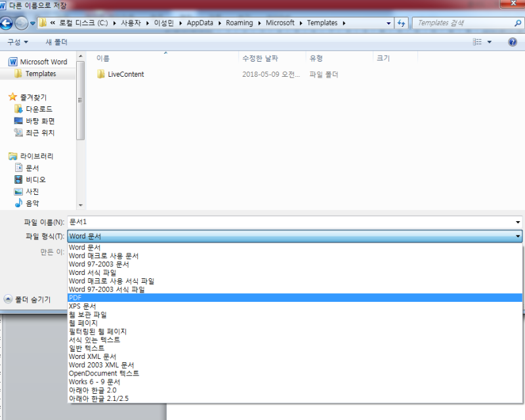Select the Templates folder in navigation pane
This screenshot has height=420, width=525.
(x=36, y=73)
